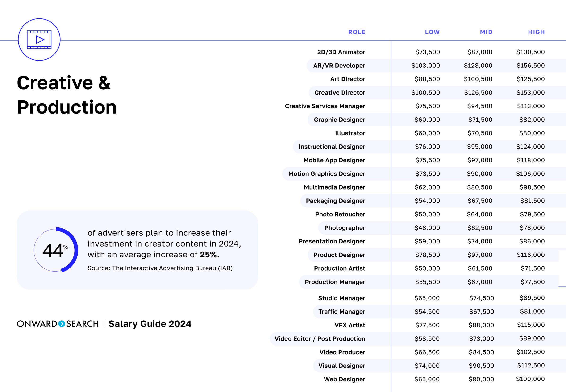Select Video Editor / Post Production row
Image resolution: width=566 pixels, height=392 pixels.
pos(320,339)
